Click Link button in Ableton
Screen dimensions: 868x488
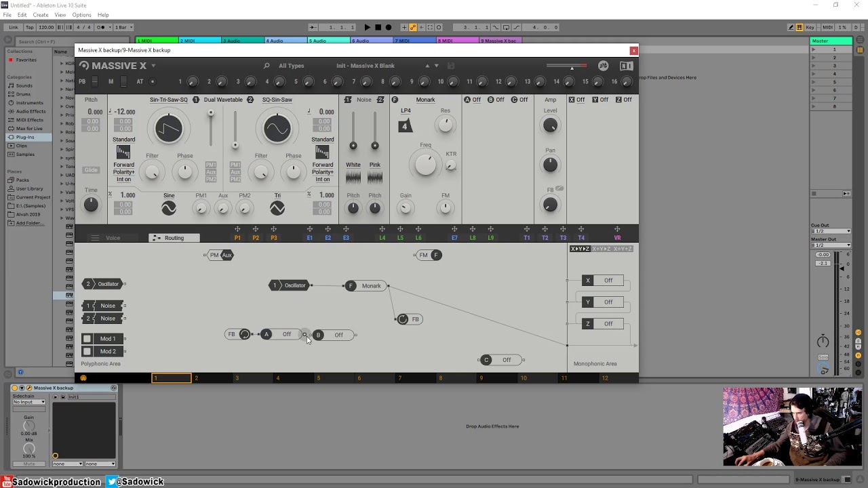14,27
